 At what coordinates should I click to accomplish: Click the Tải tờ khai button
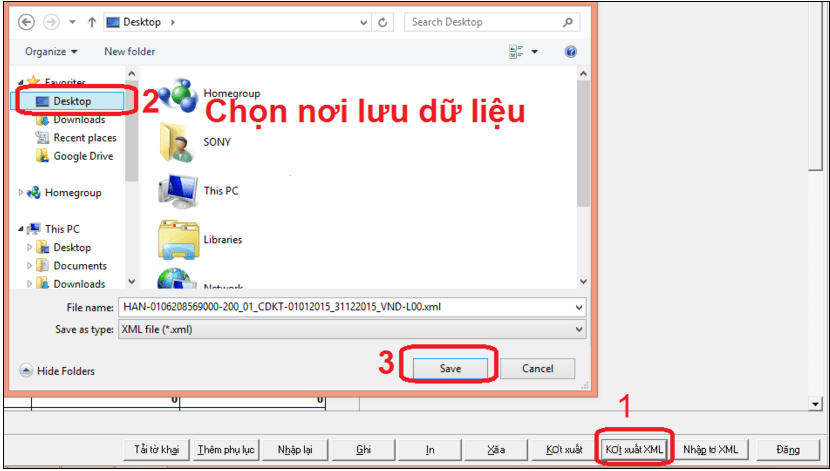point(157,450)
